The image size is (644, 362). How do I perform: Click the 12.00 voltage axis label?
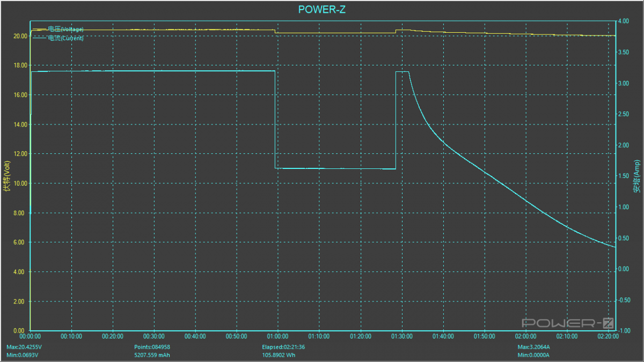tap(20, 154)
